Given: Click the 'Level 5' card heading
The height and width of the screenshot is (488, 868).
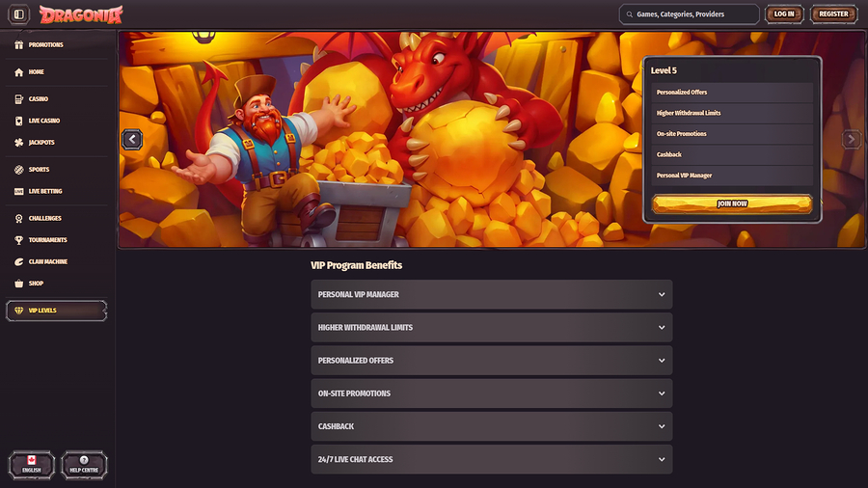Looking at the screenshot, I should 664,70.
